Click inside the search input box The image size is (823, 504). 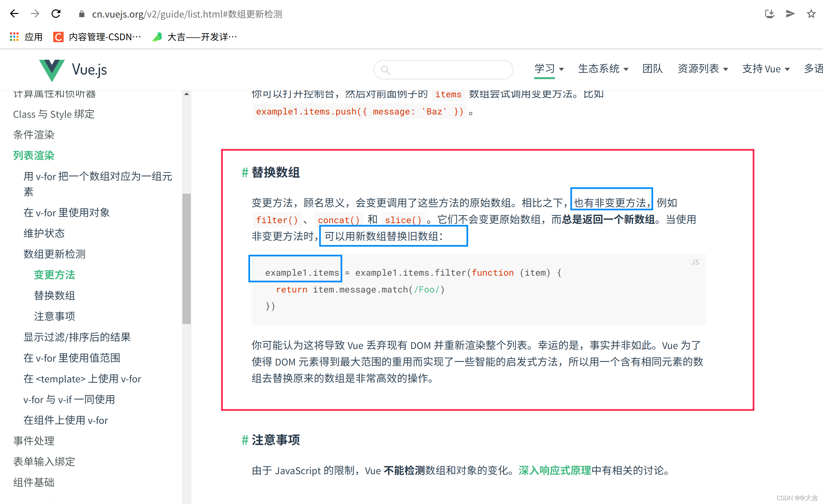444,70
